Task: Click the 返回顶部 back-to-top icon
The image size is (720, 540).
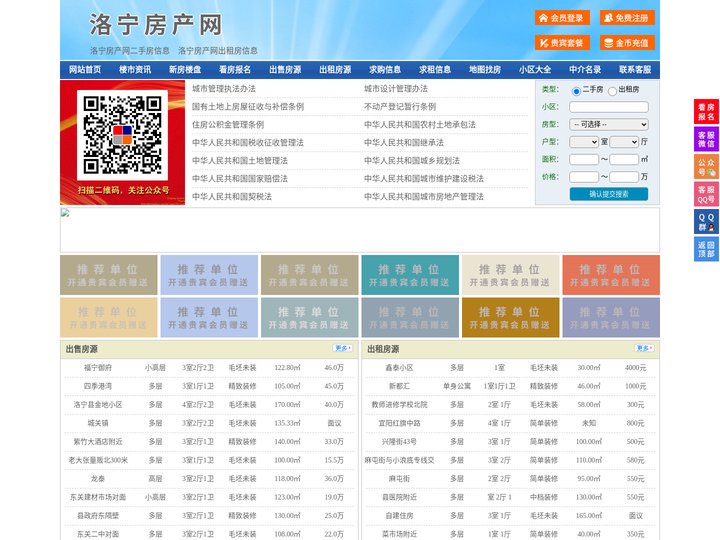Action: click(706, 249)
